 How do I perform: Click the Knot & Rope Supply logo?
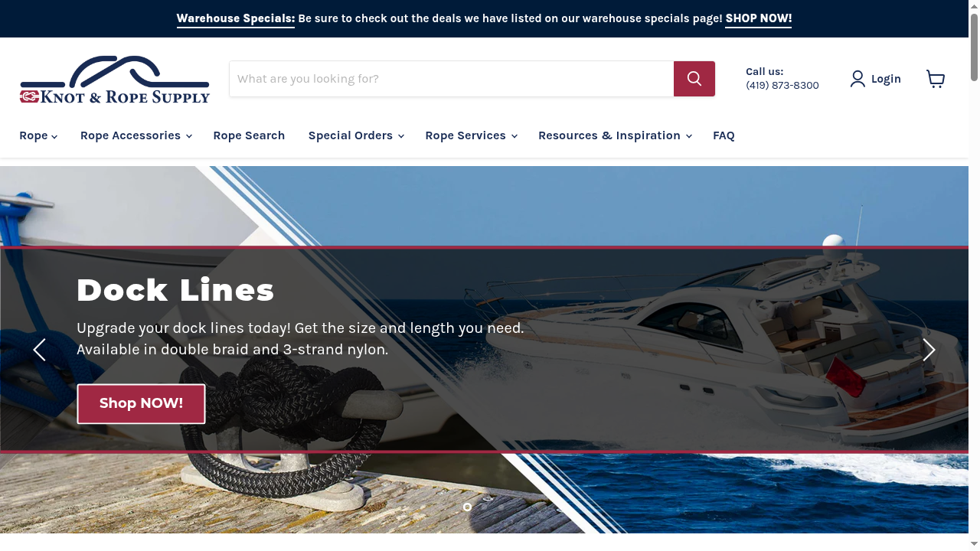[115, 79]
